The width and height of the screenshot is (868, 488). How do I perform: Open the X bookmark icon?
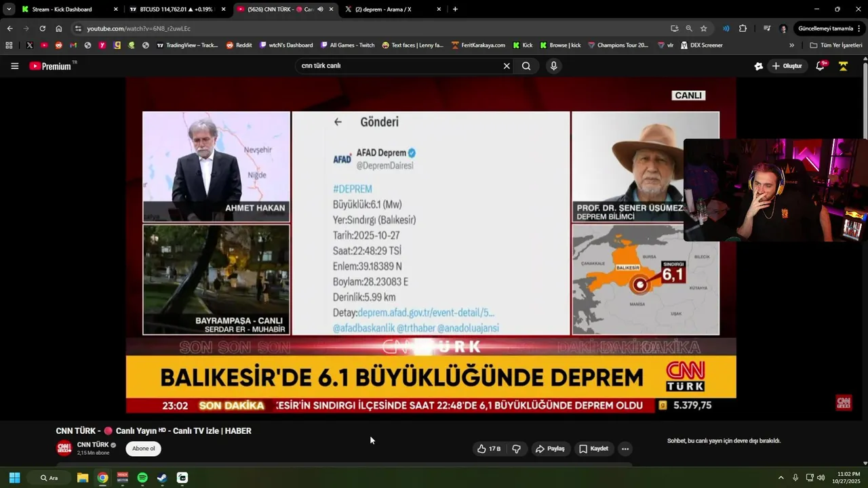29,45
